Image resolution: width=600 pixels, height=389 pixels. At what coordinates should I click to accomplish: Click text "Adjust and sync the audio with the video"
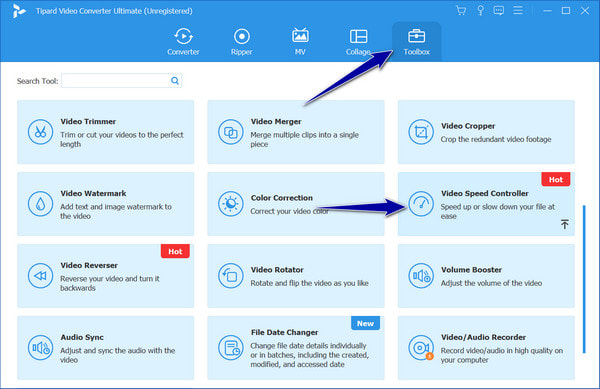coord(117,355)
